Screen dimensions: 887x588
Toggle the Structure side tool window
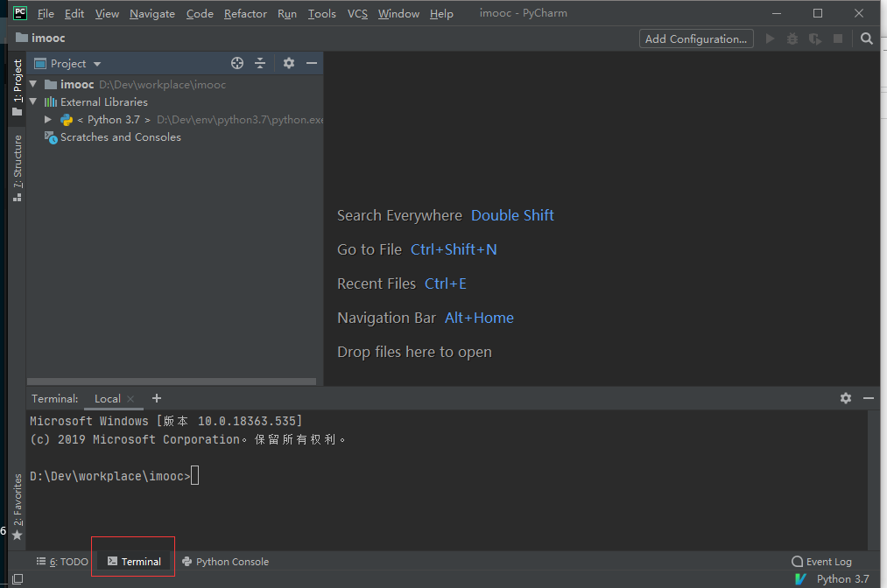[x=17, y=168]
